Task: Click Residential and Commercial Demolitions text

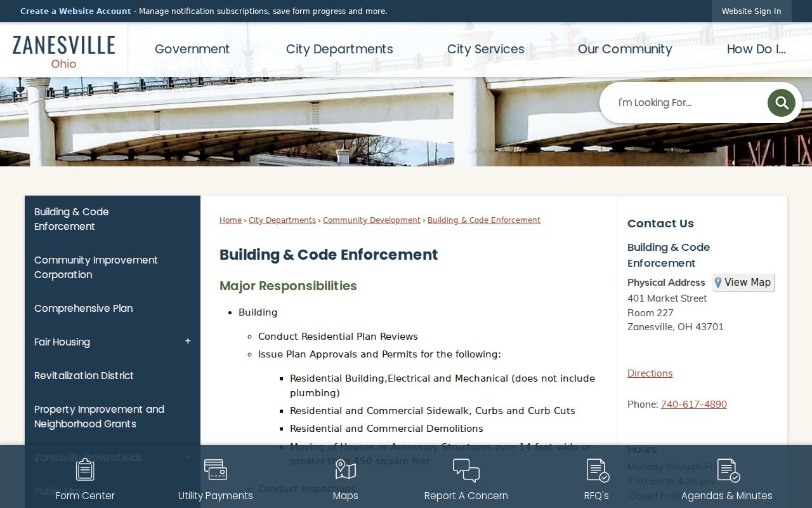Action: coord(386,429)
